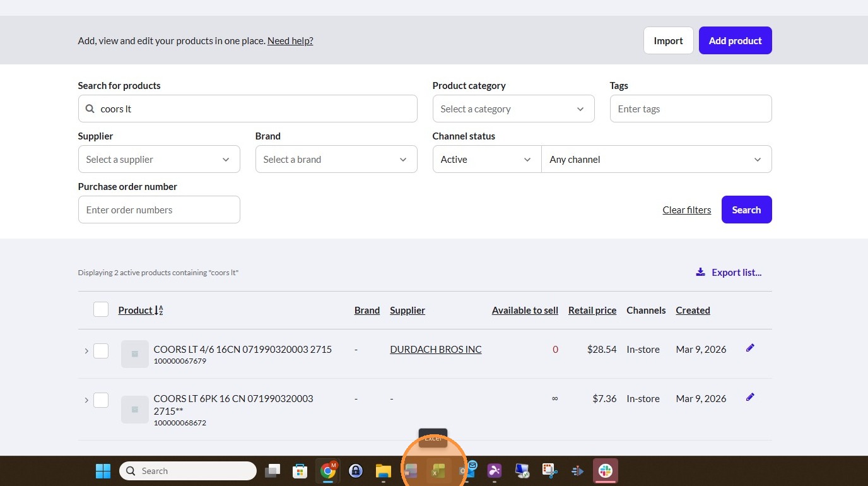The image size is (868, 486).
Task: Open the purple app icon in the taskbar
Action: tap(495, 471)
